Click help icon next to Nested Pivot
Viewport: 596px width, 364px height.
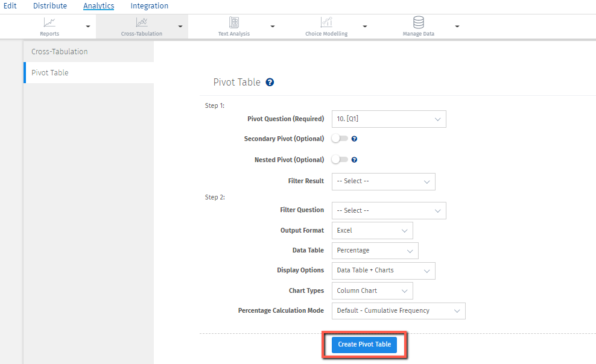[x=355, y=160]
